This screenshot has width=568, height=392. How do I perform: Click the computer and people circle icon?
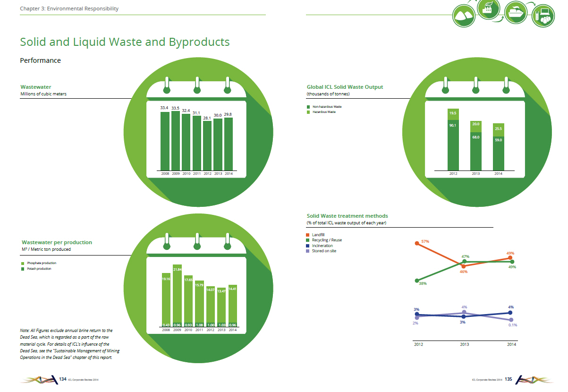coord(543,16)
